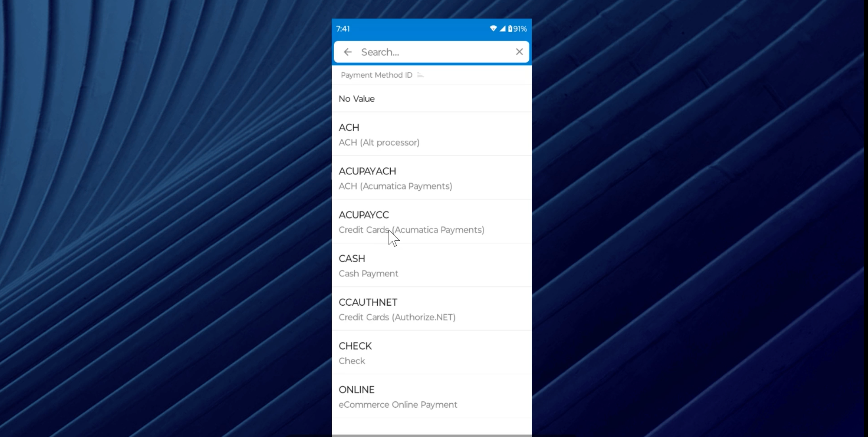Viewport: 868px width, 437px height.
Task: Expand CCAUTHNET Authorize.NET option
Action: [432, 309]
